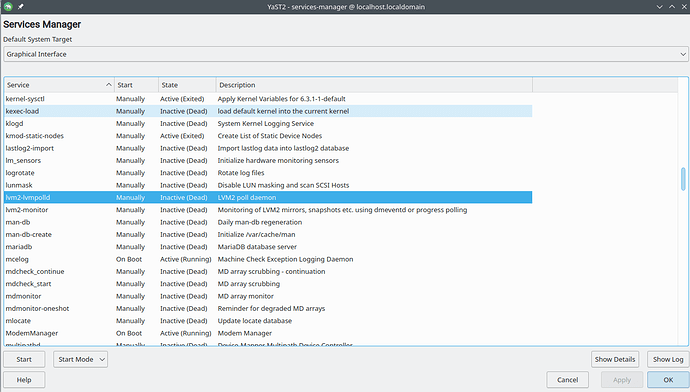Select the mlocate service row
Image resolution: width=690 pixels, height=392 pixels.
[x=268, y=321]
